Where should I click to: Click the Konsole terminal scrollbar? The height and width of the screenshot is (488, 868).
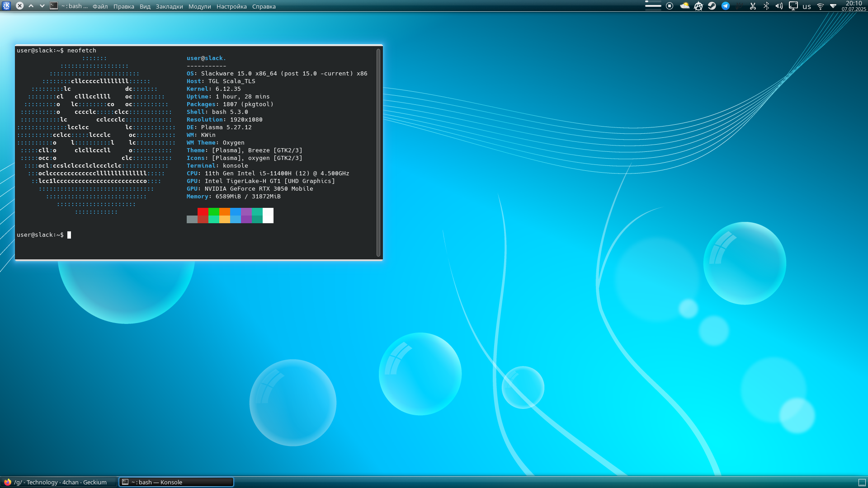click(x=378, y=152)
